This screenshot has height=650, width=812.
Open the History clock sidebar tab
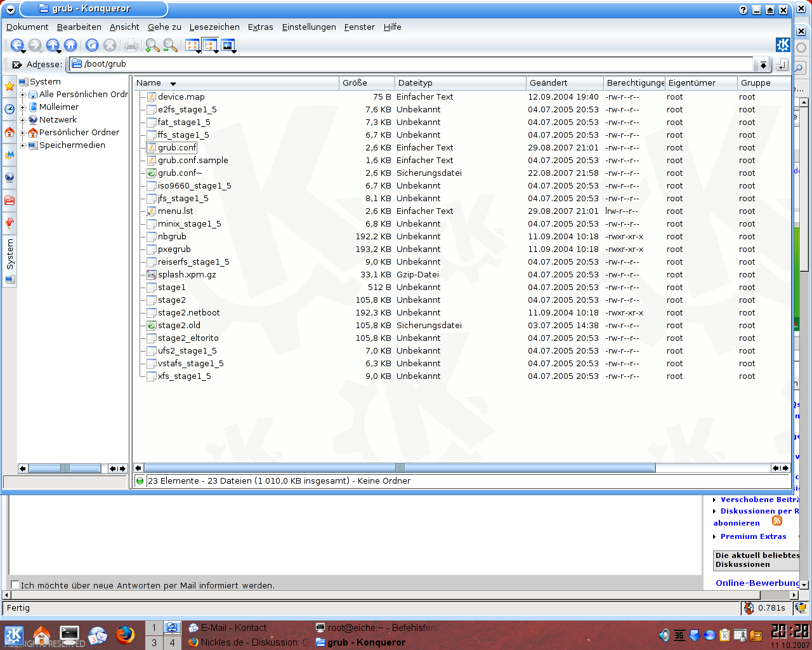10,109
